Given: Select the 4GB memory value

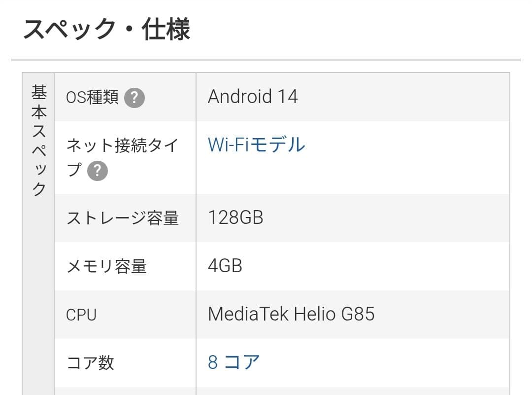Looking at the screenshot, I should pyautogui.click(x=225, y=266).
